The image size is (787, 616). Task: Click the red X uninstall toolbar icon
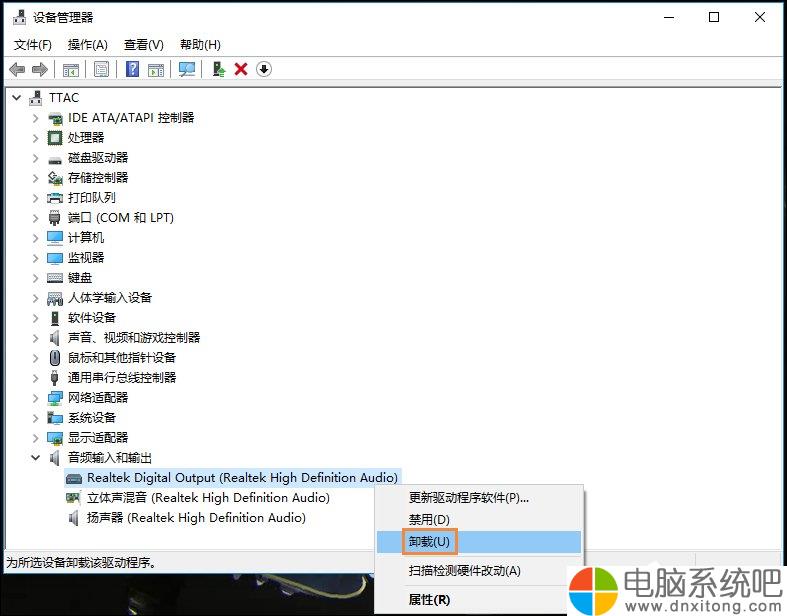241,69
